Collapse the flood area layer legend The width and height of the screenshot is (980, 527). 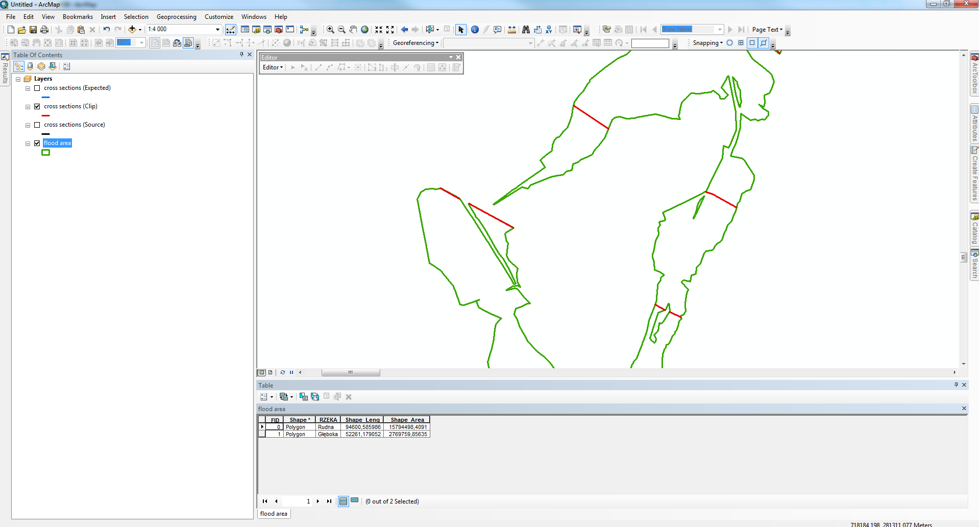(x=28, y=143)
